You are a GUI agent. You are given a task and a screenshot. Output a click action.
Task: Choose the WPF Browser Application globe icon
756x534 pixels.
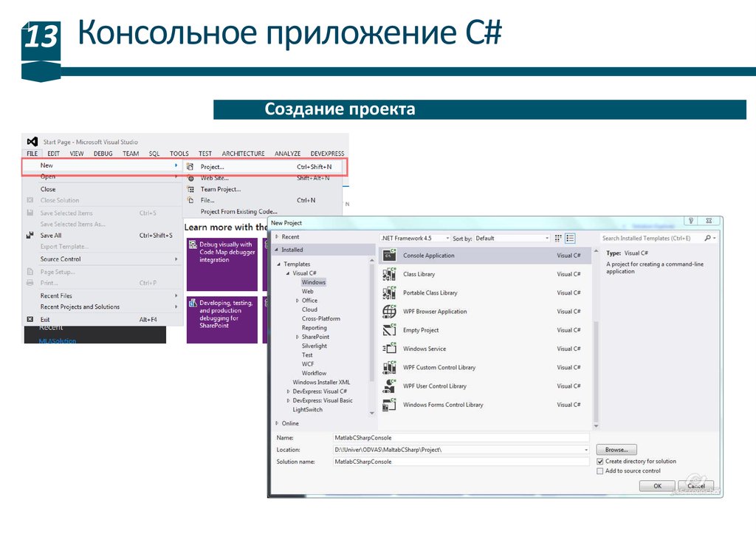tap(389, 312)
